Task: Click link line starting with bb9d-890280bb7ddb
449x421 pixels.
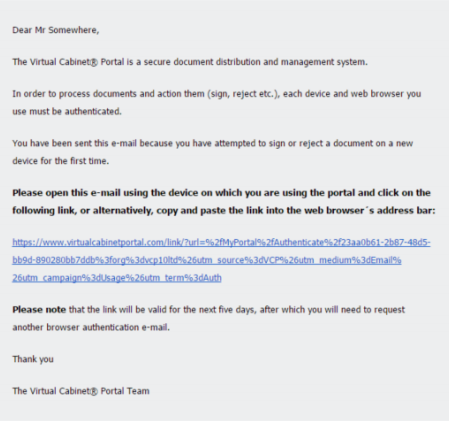Action: coord(207,260)
